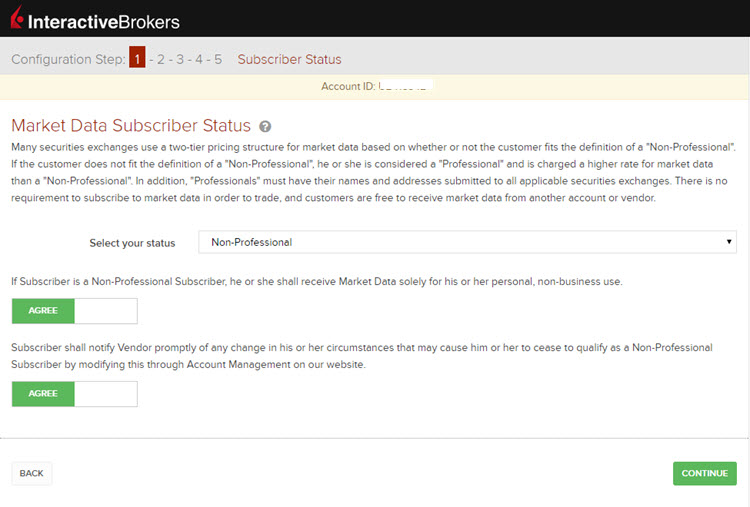Toggle AGREE for personal non-business use
Viewport: 750px width, 507px height.
click(x=43, y=311)
